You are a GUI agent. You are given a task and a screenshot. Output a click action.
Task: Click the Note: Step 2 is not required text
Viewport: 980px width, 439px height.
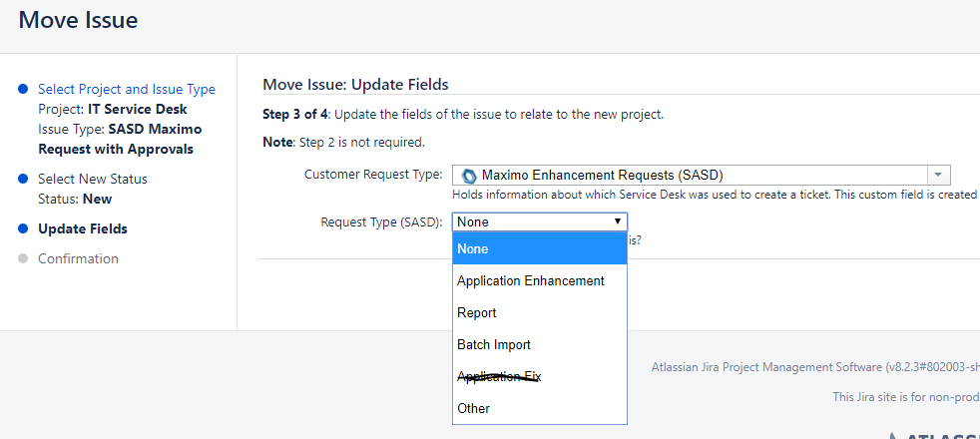(343, 143)
